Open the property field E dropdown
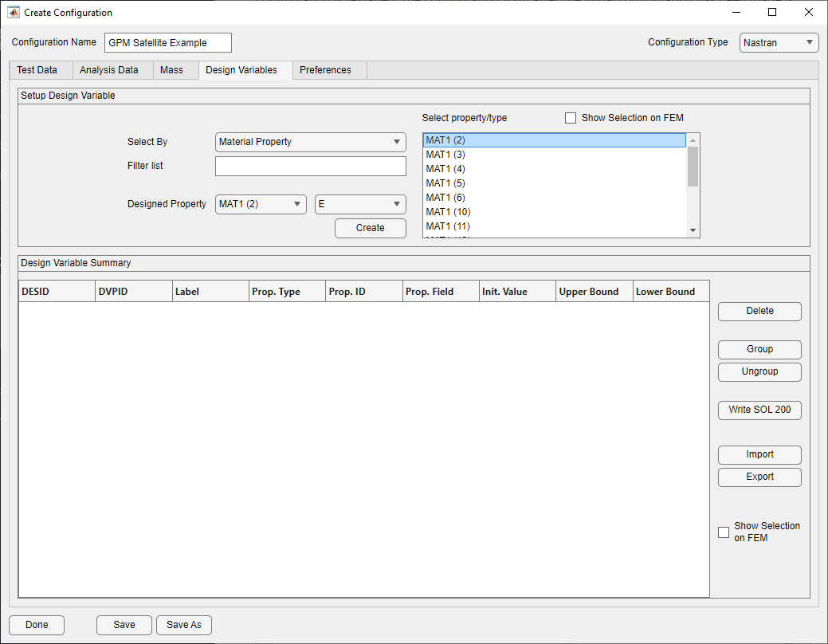This screenshot has width=828, height=644. 360,204
